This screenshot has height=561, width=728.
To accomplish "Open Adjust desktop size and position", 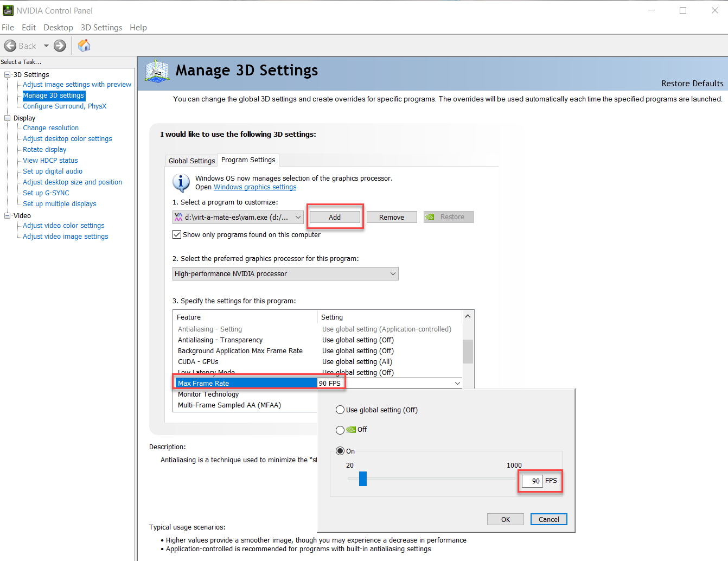I will click(x=73, y=182).
